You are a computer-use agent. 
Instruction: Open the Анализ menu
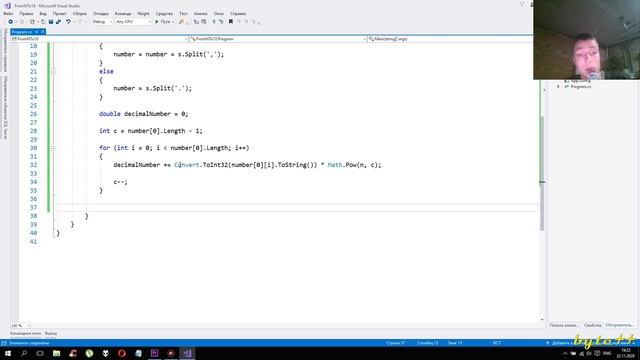point(200,13)
